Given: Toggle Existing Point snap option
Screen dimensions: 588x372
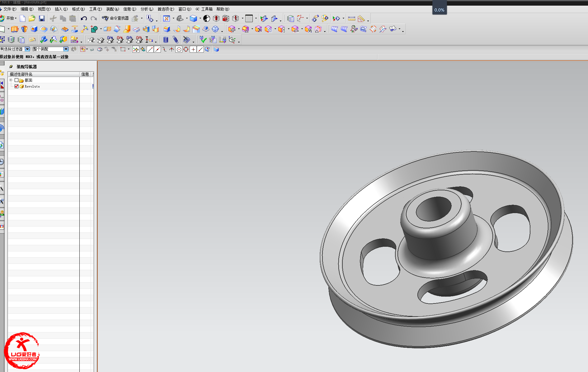Looking at the screenshot, I should point(193,49).
